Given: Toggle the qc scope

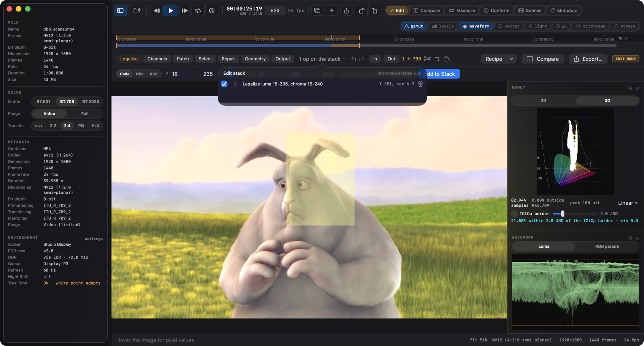Looking at the screenshot, I should pyautogui.click(x=561, y=26).
